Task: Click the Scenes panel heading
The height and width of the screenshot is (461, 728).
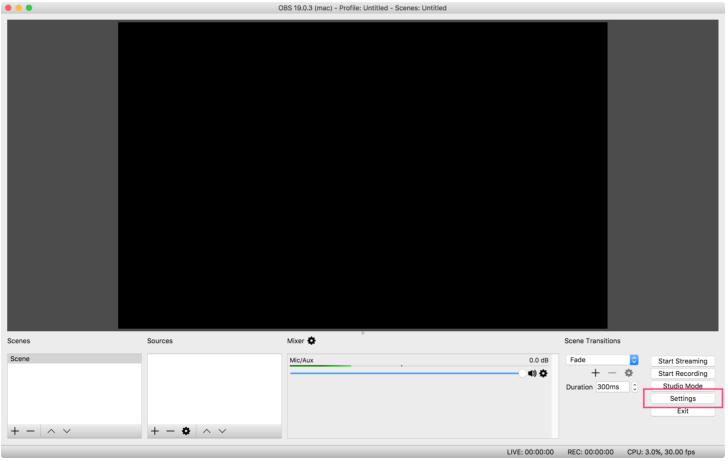Action: pyautogui.click(x=19, y=341)
